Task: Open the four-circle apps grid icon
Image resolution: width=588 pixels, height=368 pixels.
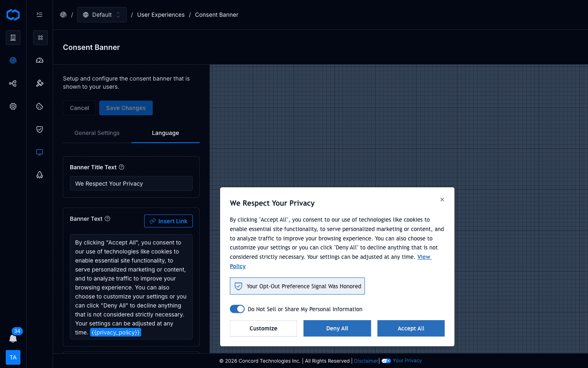Action: tap(40, 38)
